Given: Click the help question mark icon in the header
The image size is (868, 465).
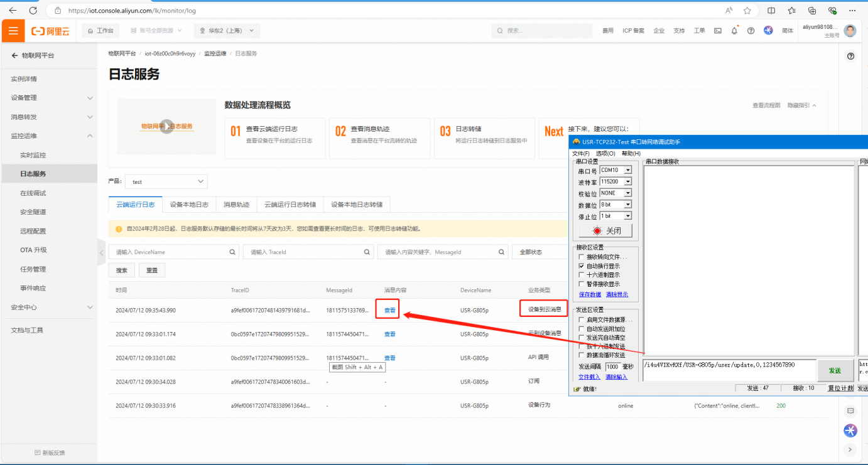Looking at the screenshot, I should pos(751,31).
